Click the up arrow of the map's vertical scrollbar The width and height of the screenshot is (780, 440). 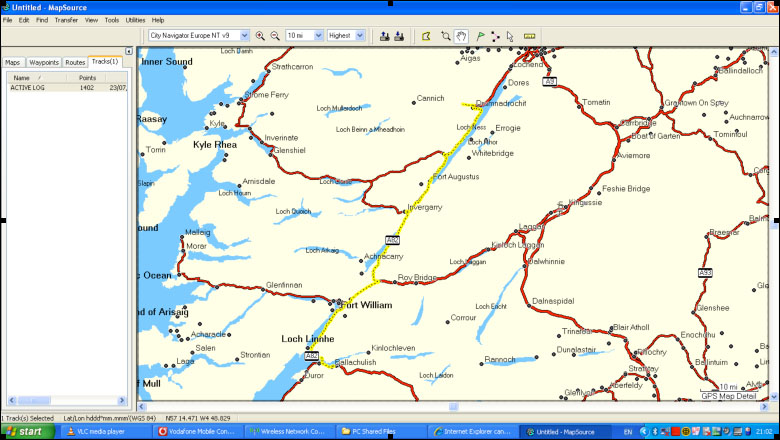[x=774, y=52]
